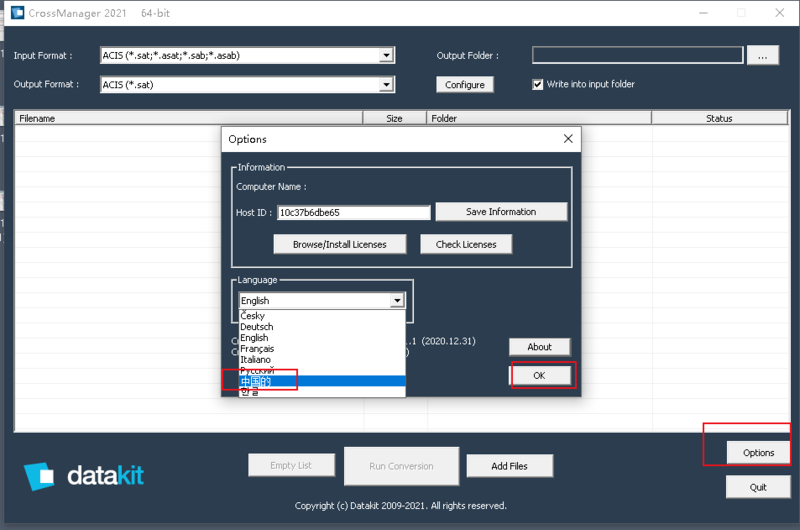
Task: Open the Input Format dropdown
Action: click(387, 55)
